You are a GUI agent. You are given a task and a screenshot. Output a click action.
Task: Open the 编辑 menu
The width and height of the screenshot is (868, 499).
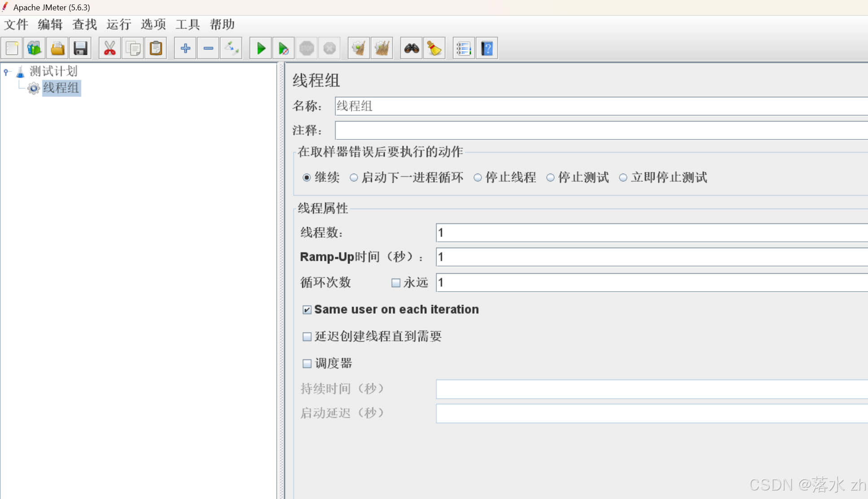[x=50, y=24]
